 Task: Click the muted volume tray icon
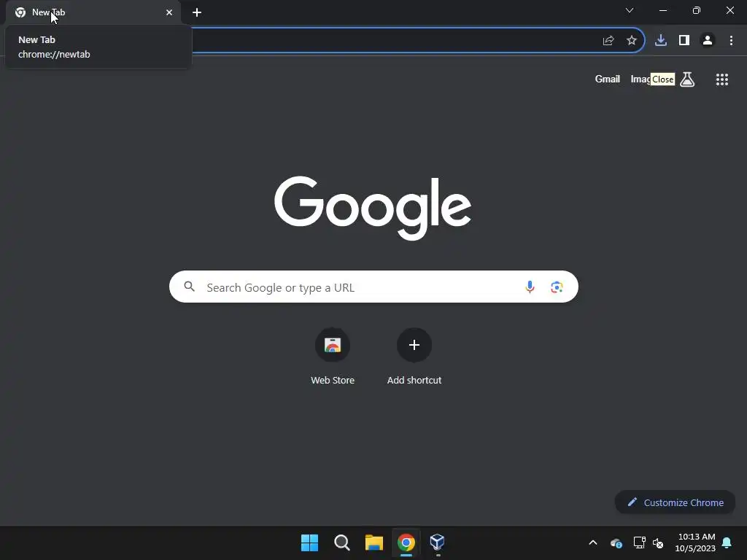click(658, 542)
